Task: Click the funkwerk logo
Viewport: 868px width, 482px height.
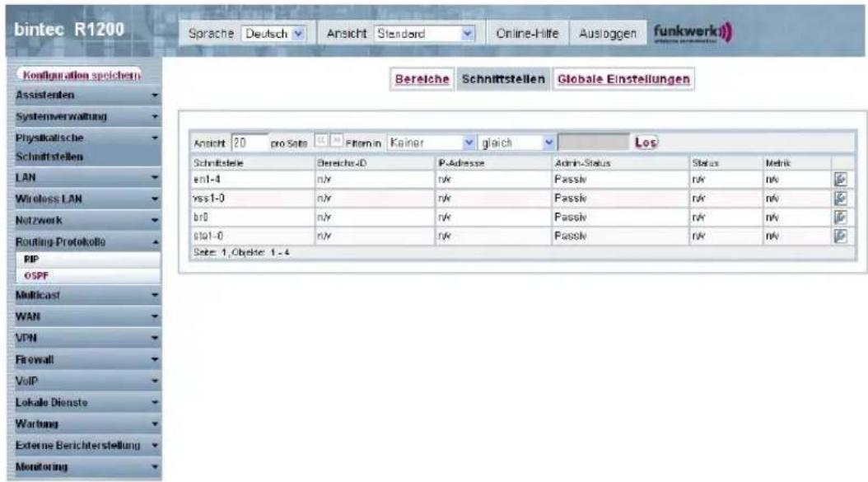Action: [x=693, y=32]
